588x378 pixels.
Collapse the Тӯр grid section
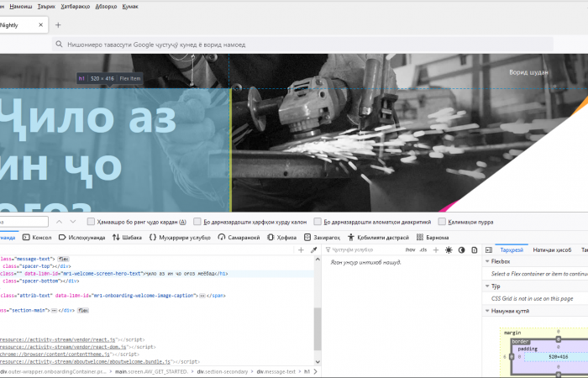coord(487,286)
